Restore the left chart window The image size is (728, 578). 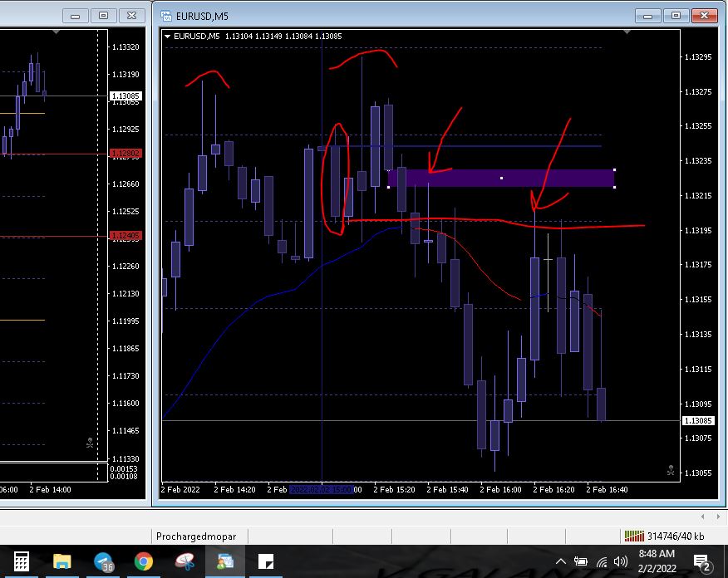(104, 16)
